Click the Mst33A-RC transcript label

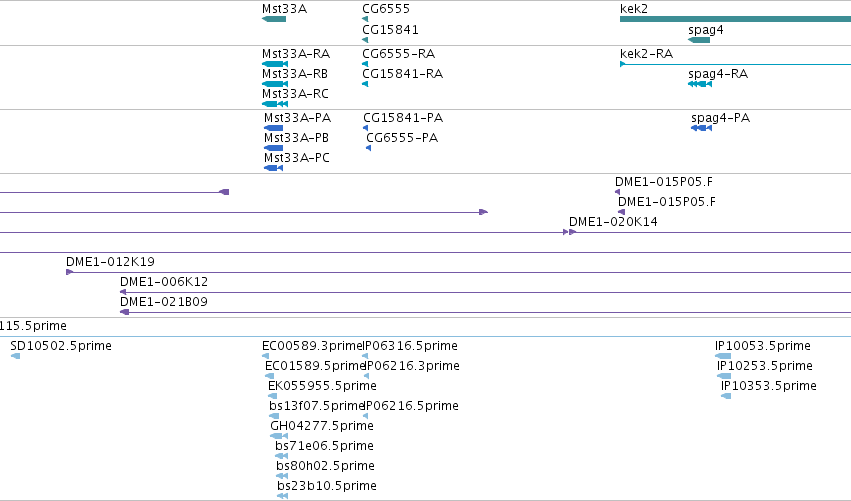click(x=295, y=94)
